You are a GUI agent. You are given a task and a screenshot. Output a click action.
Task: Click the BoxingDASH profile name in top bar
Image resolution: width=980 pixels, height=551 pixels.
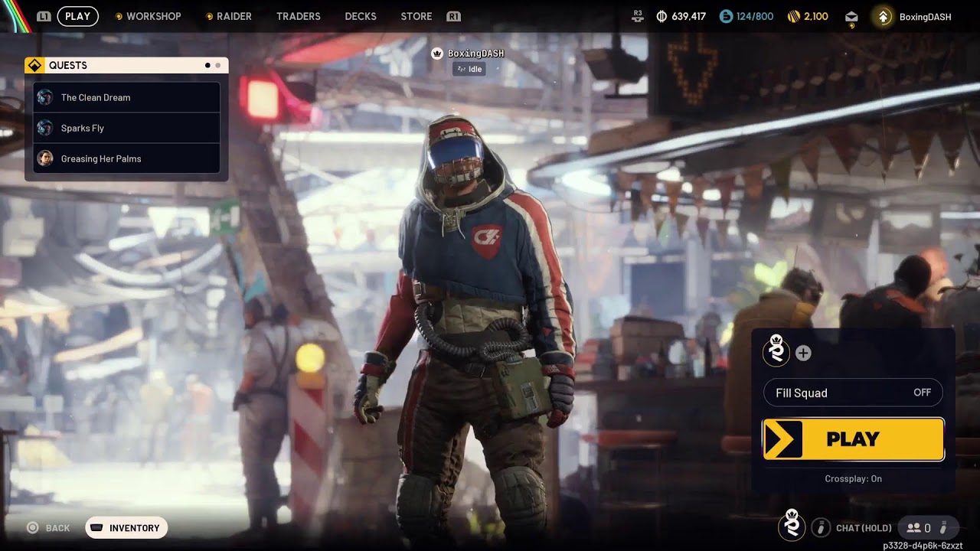pos(926,17)
